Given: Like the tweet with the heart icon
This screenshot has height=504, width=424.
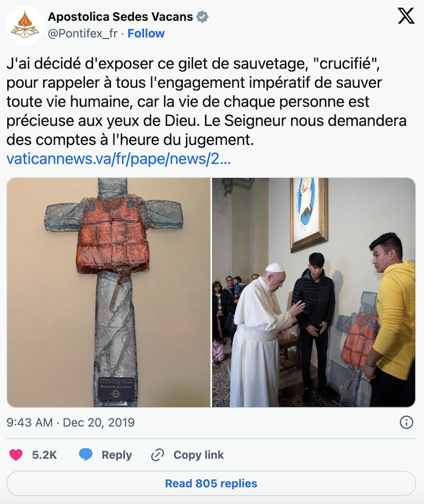Looking at the screenshot, I should click(x=16, y=455).
